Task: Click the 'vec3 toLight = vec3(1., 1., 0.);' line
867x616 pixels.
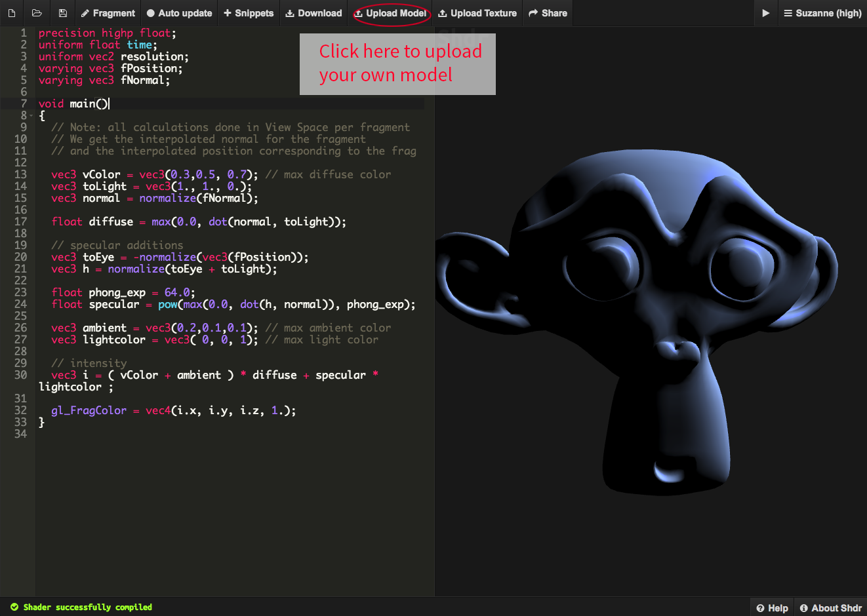Action: tap(151, 186)
